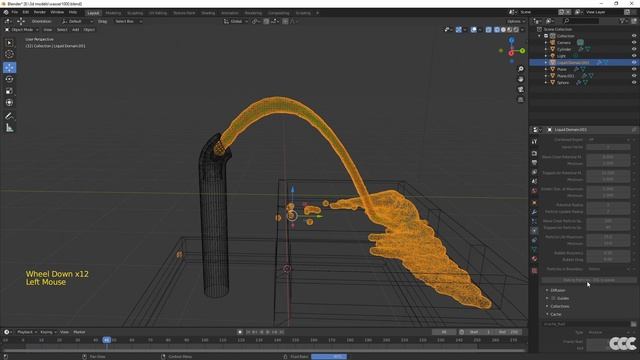Click the viewport pan hand icon
The width and height of the screenshot is (640, 360).
521,79
